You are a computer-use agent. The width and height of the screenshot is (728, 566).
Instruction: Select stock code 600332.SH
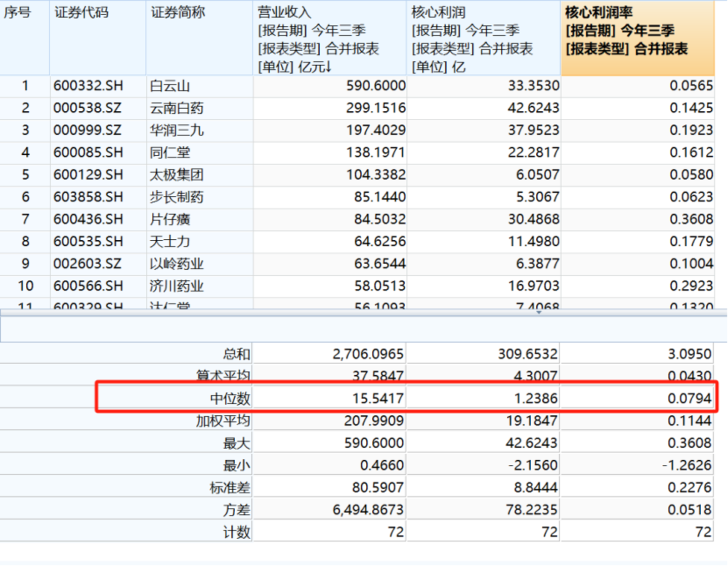pyautogui.click(x=89, y=86)
